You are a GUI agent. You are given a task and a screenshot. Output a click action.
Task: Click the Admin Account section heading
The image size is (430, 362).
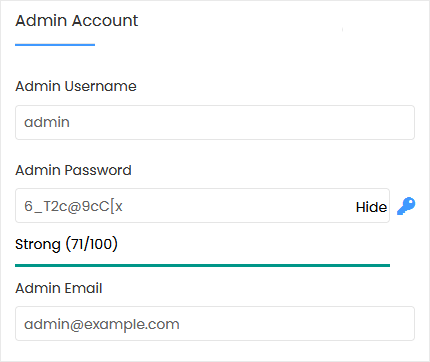pyautogui.click(x=77, y=21)
